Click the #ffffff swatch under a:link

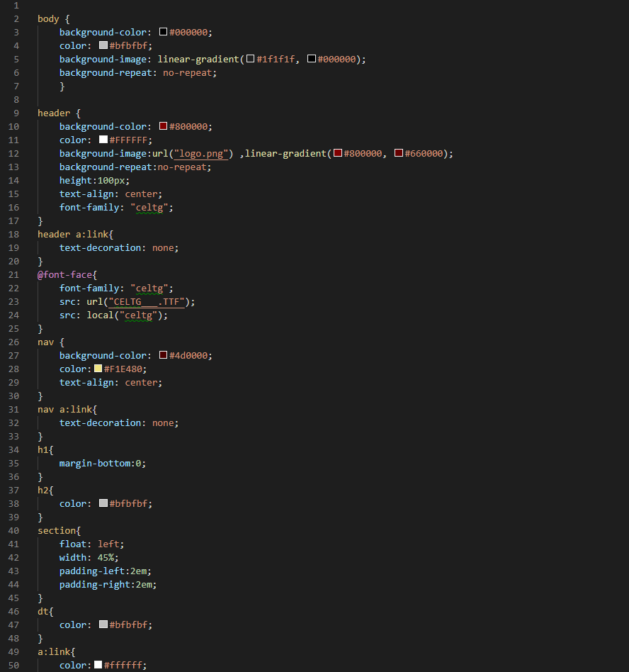tap(98, 665)
